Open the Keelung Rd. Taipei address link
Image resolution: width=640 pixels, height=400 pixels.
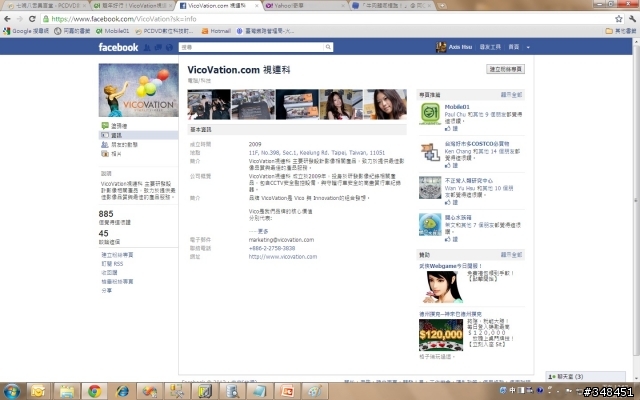[x=317, y=153]
